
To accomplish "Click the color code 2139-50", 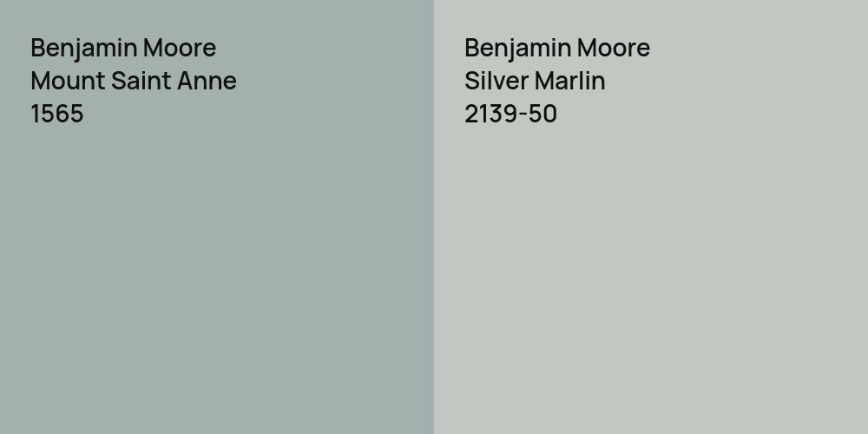I will point(510,114).
